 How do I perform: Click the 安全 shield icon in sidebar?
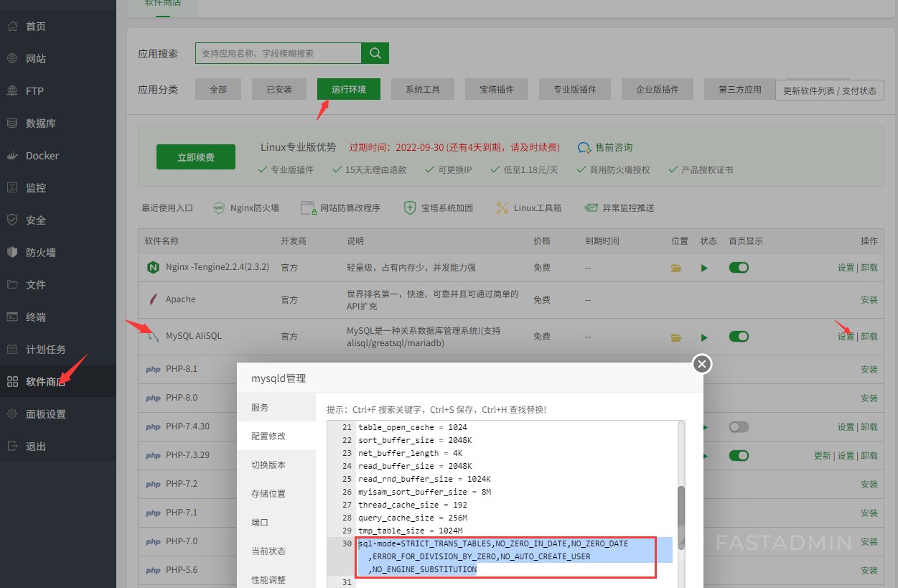(x=12, y=220)
